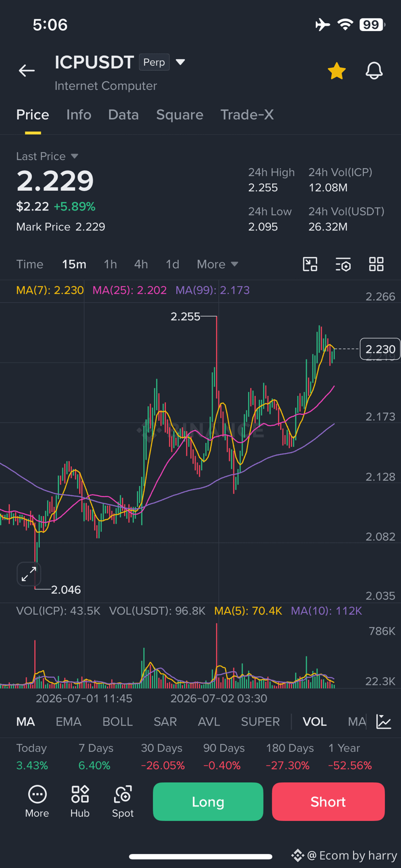The image size is (401, 868).
Task: Tap the 180 Days -27.30% performance
Action: (290, 757)
